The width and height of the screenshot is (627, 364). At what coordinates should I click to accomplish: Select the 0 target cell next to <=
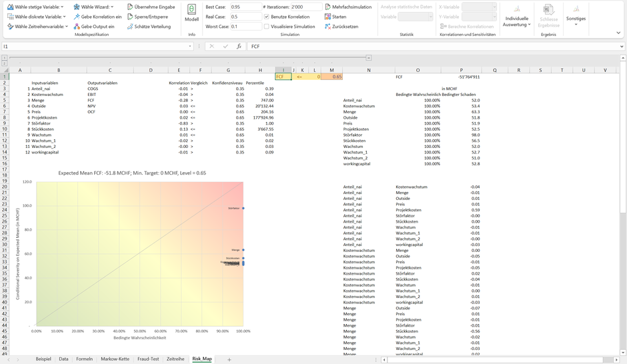pyautogui.click(x=315, y=77)
